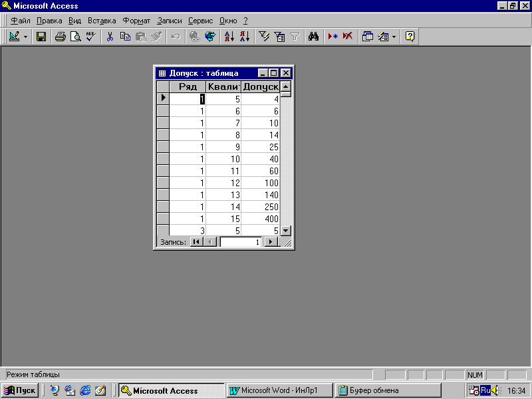Click the Допуск cell containing 25

(x=260, y=147)
